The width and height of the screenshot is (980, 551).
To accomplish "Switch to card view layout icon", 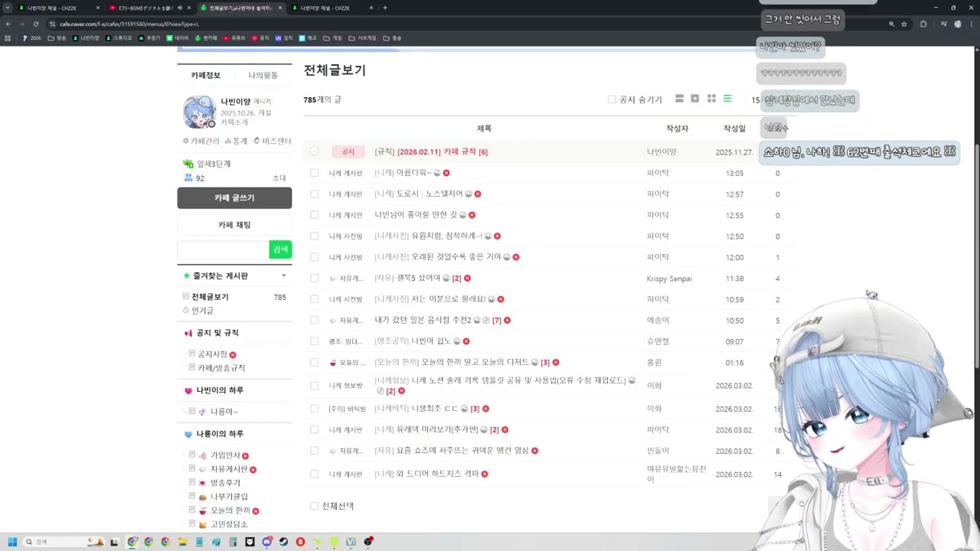I will pyautogui.click(x=679, y=99).
